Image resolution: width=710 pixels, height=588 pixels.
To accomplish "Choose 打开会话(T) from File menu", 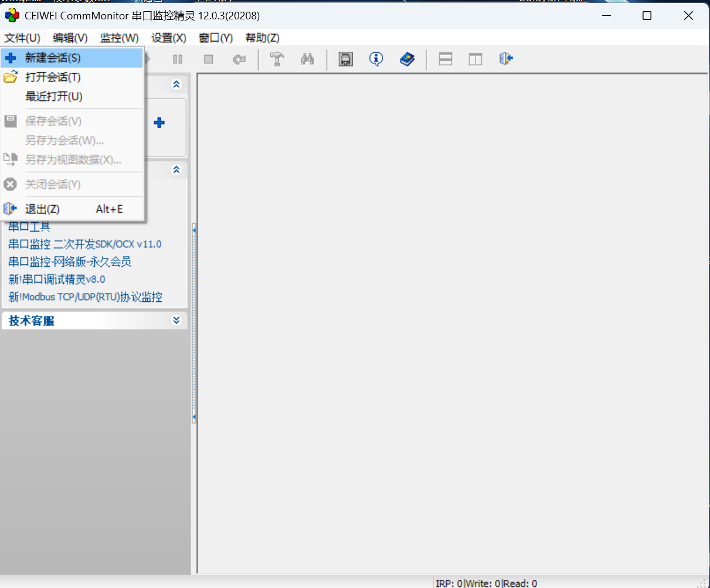I will pyautogui.click(x=73, y=77).
